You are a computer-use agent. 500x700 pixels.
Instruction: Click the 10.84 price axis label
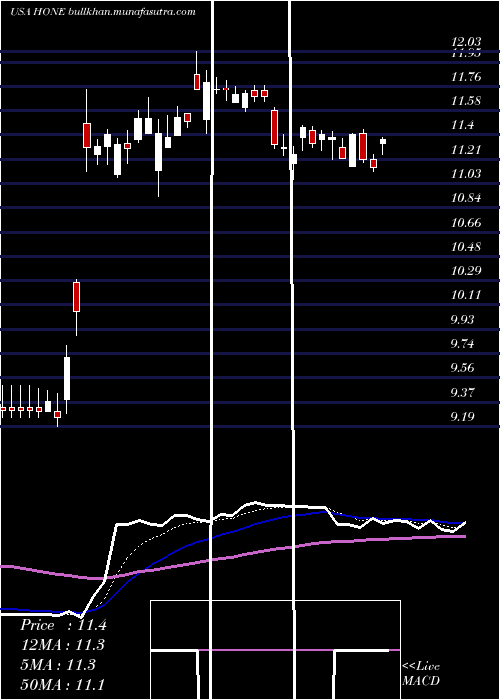(466, 198)
